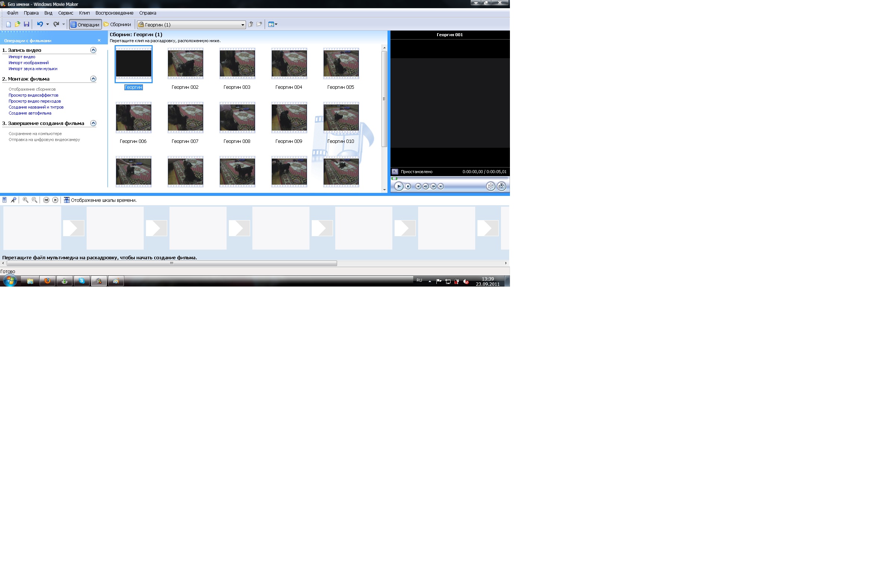Click the Narrate timeline microphone icon

tap(13, 200)
